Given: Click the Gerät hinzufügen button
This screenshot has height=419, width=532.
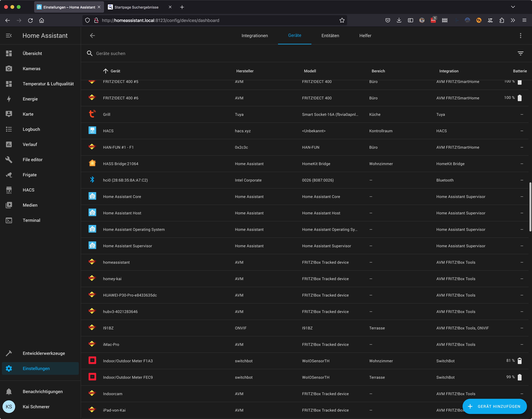Looking at the screenshot, I should point(494,406).
